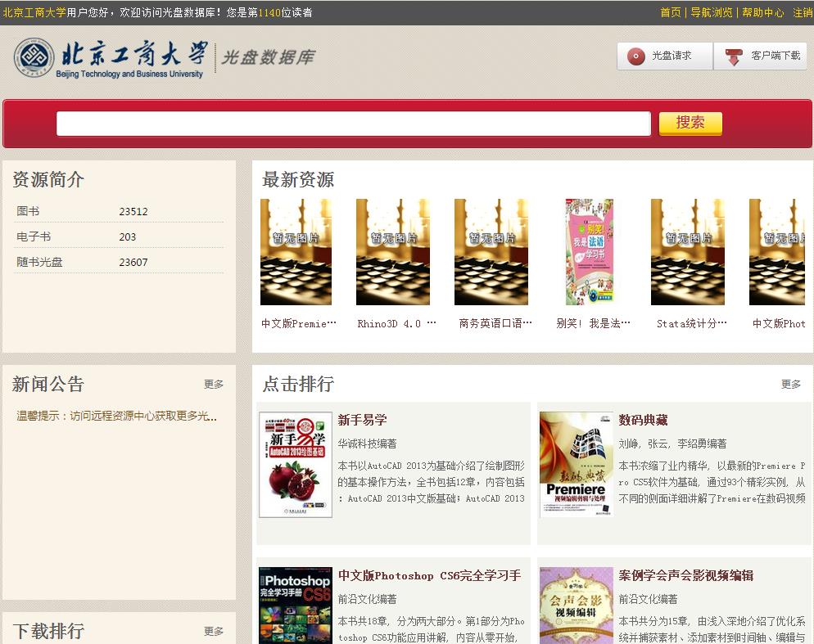Click the 数码典藏 description starting 本书浓缩了业内精华
814x644 pixels.
(712, 482)
